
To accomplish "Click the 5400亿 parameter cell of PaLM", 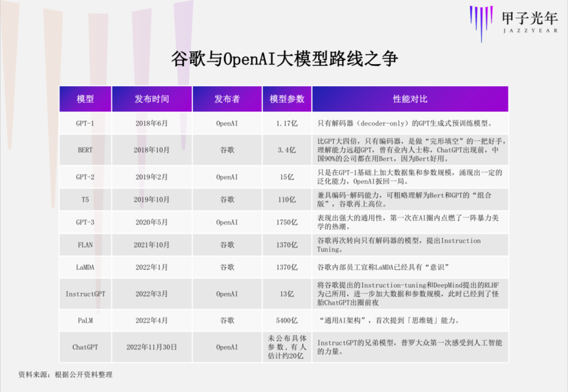I will click(x=287, y=321).
